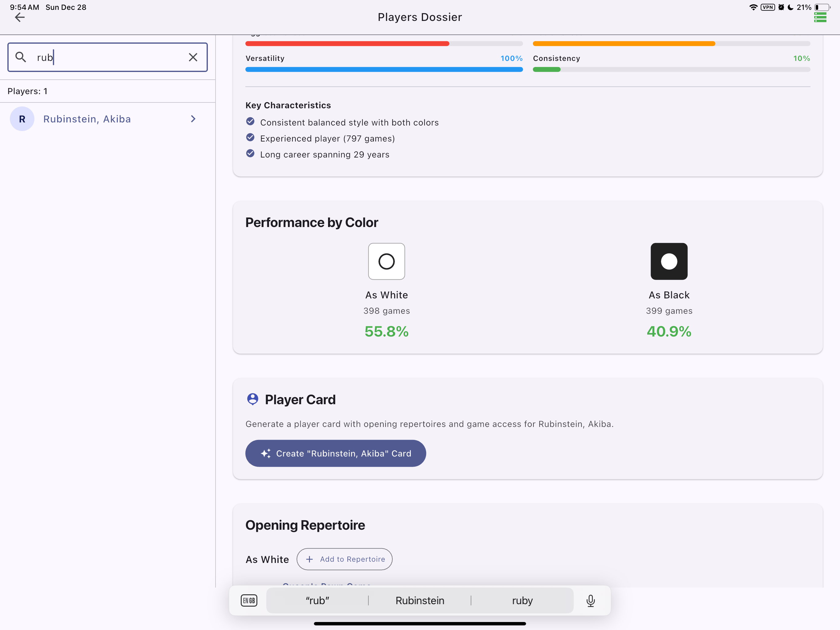Click the search magnifier icon

[x=21, y=57]
